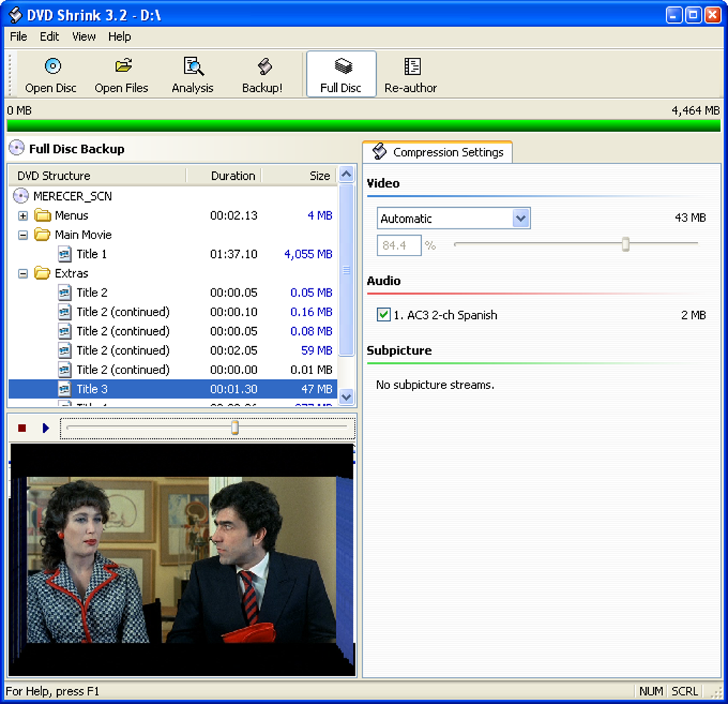Click the Duration column header

[224, 176]
